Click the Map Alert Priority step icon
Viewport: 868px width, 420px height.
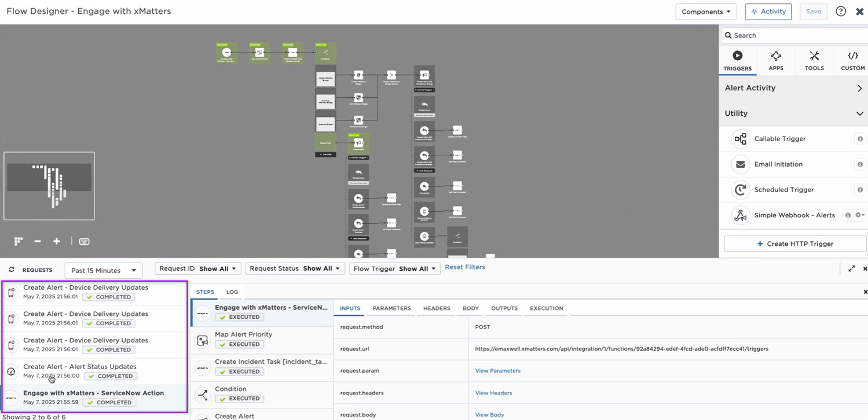203,341
